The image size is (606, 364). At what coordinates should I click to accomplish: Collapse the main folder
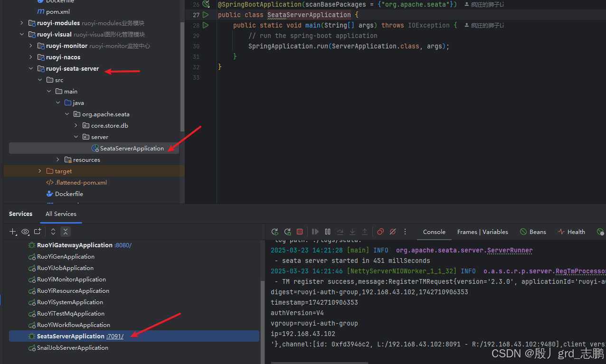coord(49,91)
